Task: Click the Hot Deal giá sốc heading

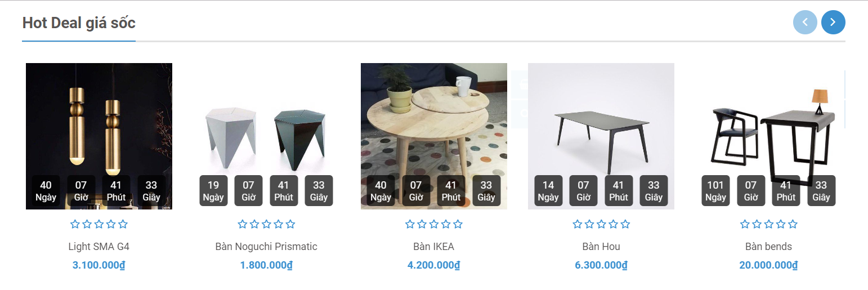Action: tap(79, 23)
